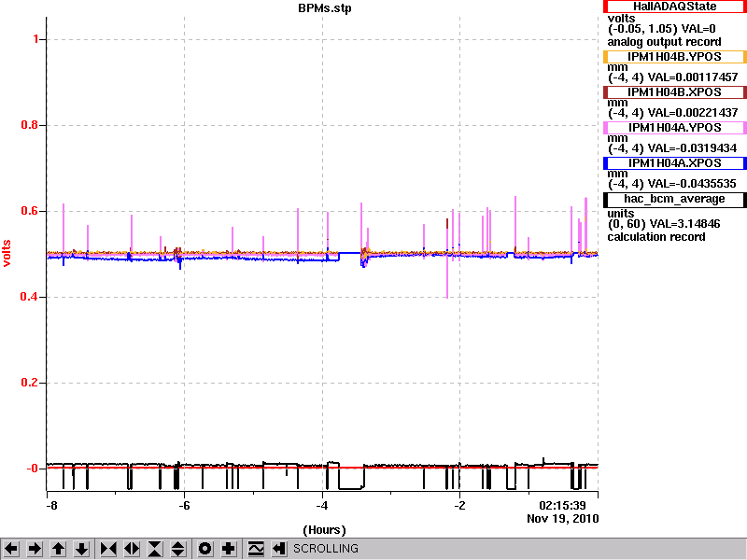The height and width of the screenshot is (560, 747).
Task: Click the y-axis tick label 0.8
Action: [x=30, y=125]
